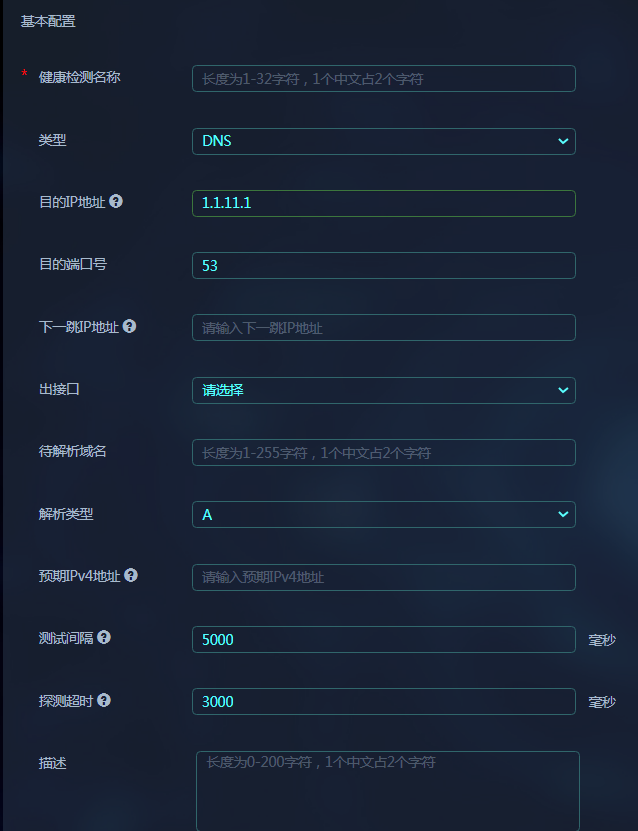638x831 pixels.
Task: Click the chevron arrow in 类型 dropdown
Action: (x=563, y=142)
